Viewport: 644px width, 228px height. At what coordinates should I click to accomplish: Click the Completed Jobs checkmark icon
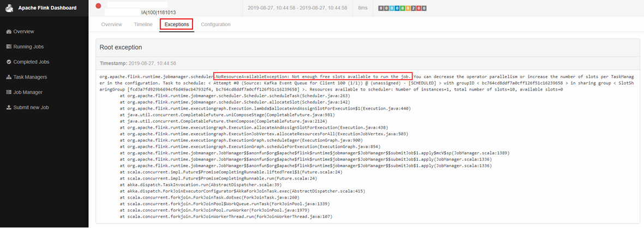[9, 62]
